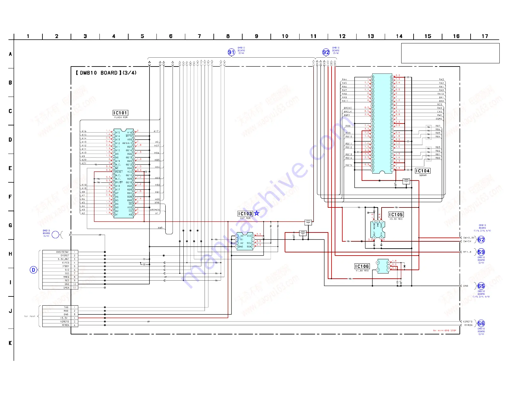Select the IC106 +1.8V regulator chip body
Image resolution: width=532 pixels, height=400 pixels.
tap(383, 266)
